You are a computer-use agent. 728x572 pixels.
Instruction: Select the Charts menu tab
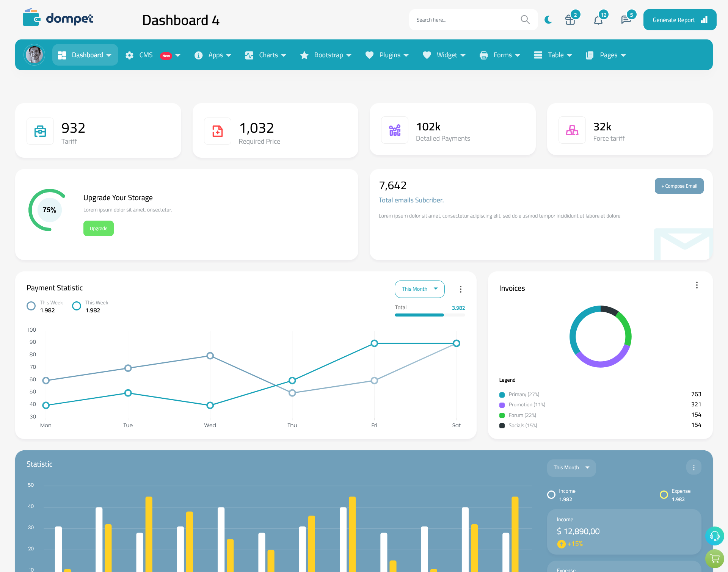(x=267, y=54)
